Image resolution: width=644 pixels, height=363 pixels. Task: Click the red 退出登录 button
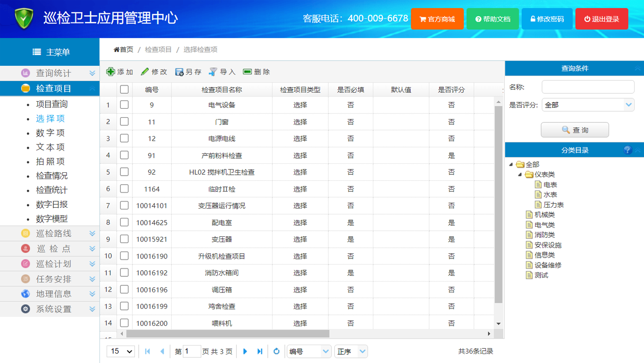[x=602, y=19]
